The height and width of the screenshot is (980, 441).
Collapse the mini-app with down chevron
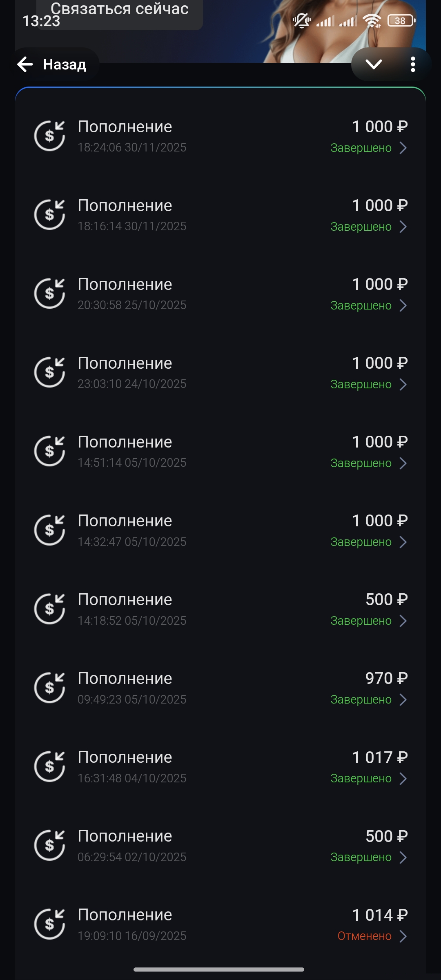coord(374,64)
